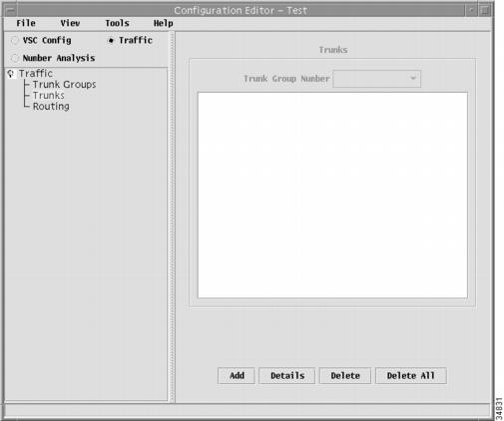The height and width of the screenshot is (421, 504).
Task: Click the Add button
Action: [237, 375]
